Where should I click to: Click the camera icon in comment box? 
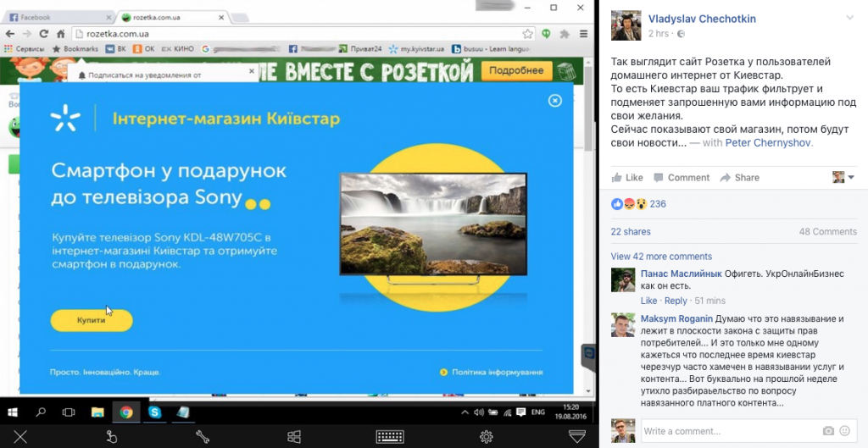click(x=828, y=431)
